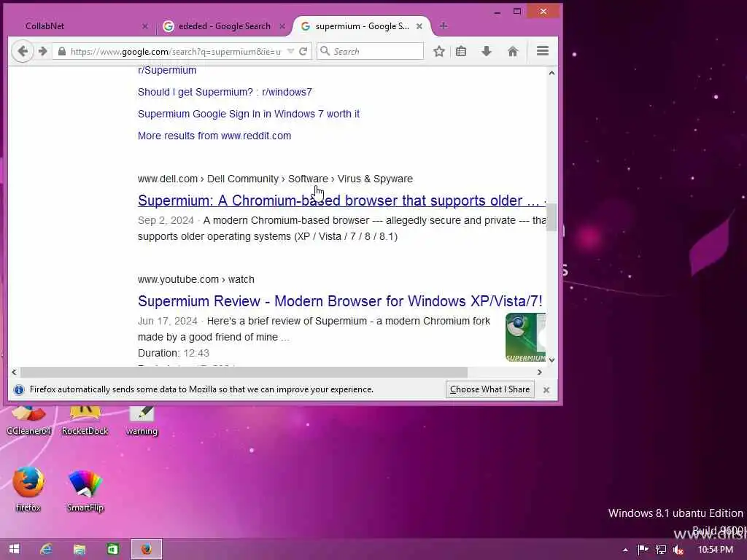Click the 10:54 PM taskbar clock
Screen dimensions: 747x560
point(715,550)
